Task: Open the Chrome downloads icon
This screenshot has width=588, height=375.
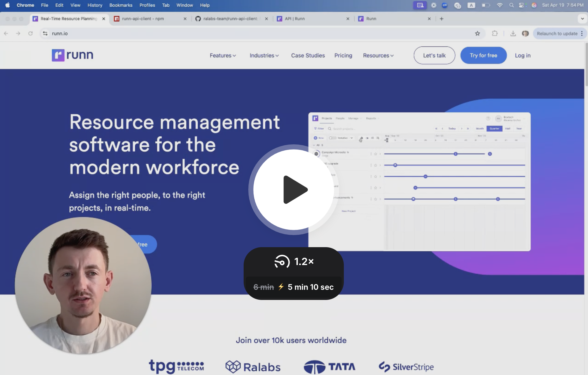Action: [x=513, y=34]
